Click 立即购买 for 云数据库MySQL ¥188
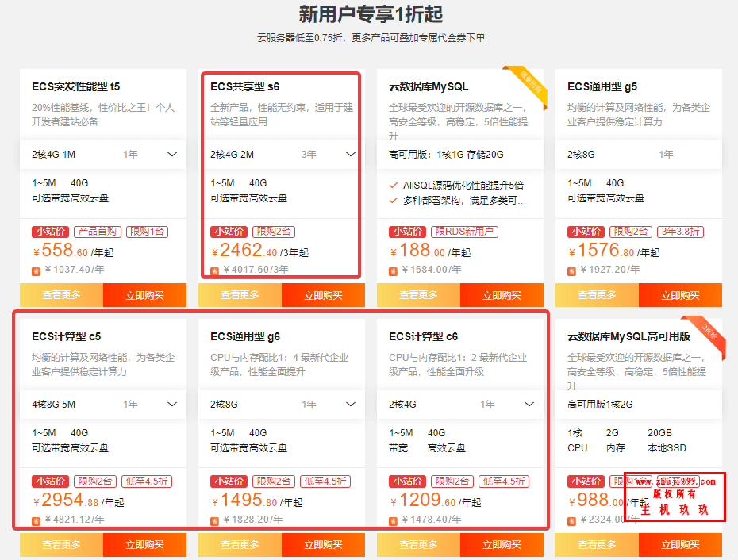The height and width of the screenshot is (560, 738). pos(502,295)
